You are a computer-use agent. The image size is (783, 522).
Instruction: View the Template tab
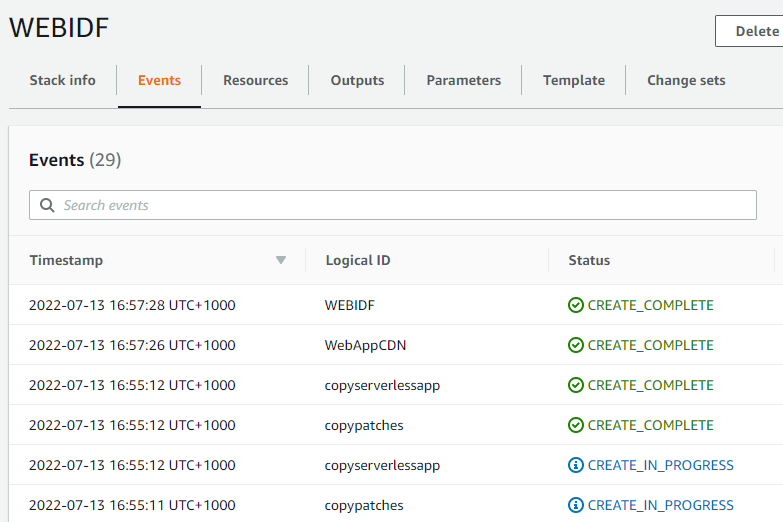click(x=573, y=80)
